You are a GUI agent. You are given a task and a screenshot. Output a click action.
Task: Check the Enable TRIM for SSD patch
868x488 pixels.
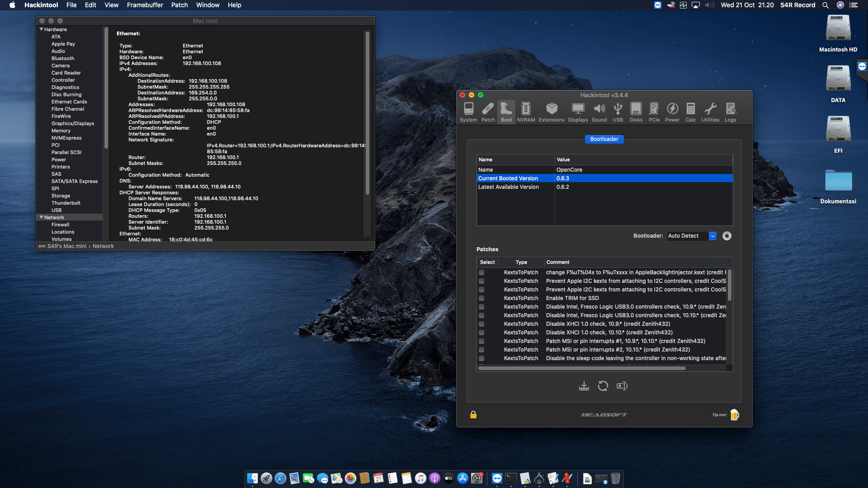click(481, 298)
